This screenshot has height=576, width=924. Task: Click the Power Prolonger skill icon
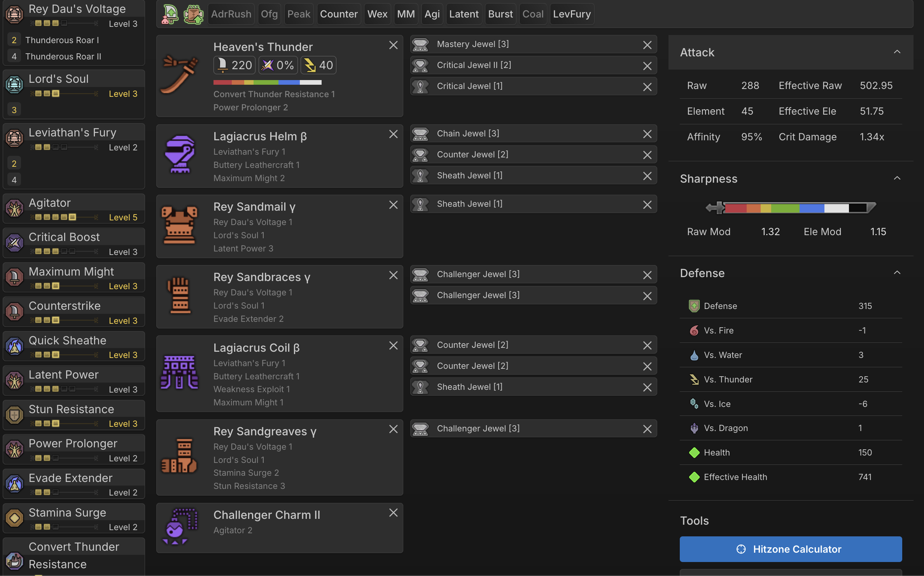click(x=14, y=449)
